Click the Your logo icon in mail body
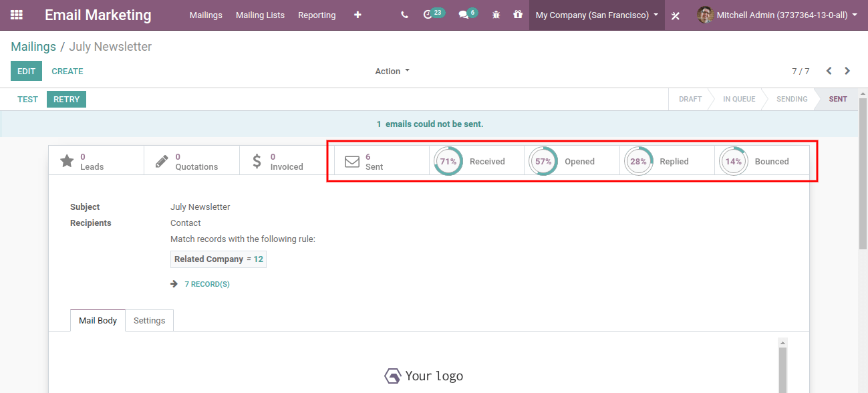Viewport: 868px width, 393px height. (x=393, y=376)
